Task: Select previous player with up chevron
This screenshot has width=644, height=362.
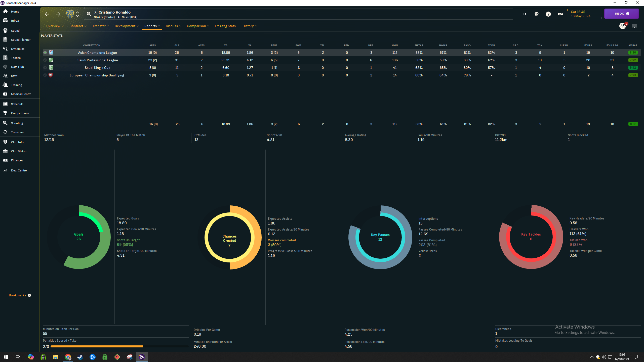Action: 77,12
